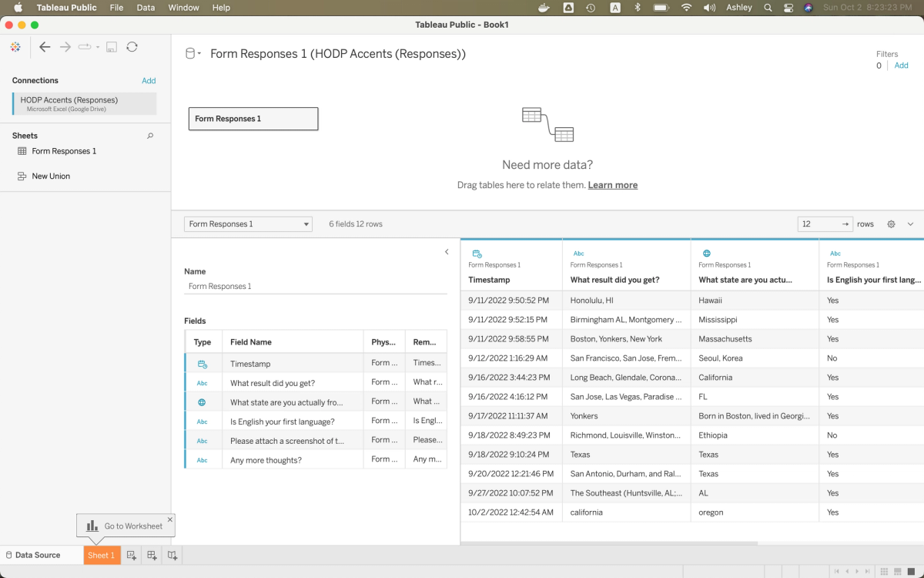This screenshot has width=924, height=578.
Task: Select the Data Source tab
Action: [x=38, y=555]
